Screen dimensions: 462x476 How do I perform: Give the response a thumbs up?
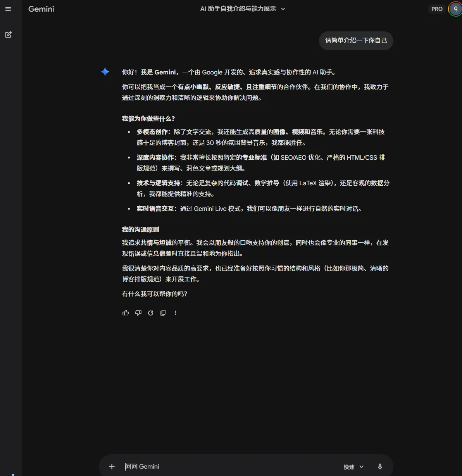tap(126, 313)
